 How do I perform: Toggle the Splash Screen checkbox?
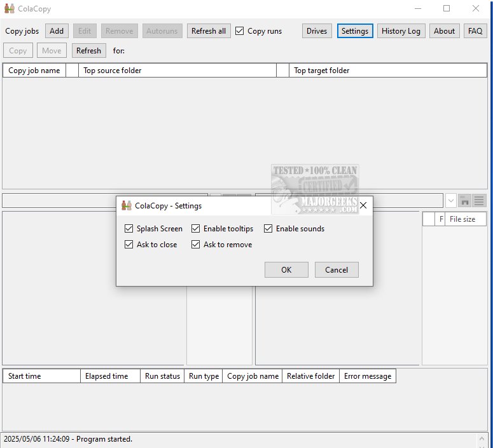(x=128, y=228)
